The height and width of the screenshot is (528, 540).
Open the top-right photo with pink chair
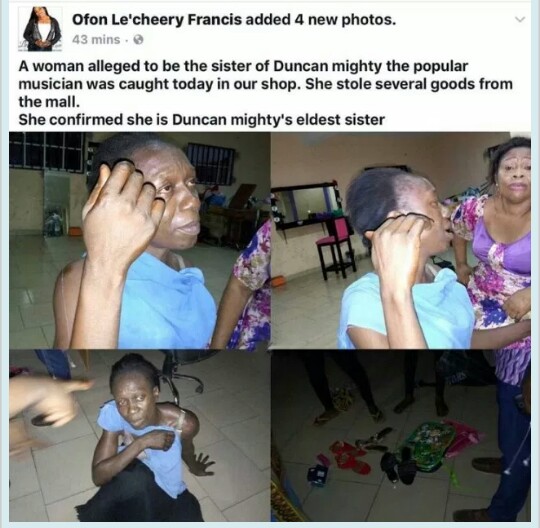click(401, 240)
